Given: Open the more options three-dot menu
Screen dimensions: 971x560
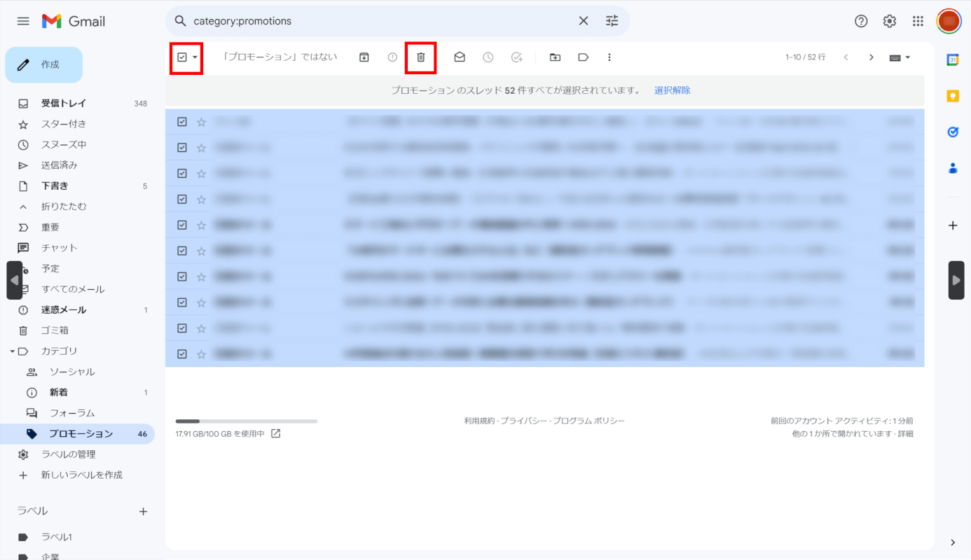Looking at the screenshot, I should click(610, 57).
